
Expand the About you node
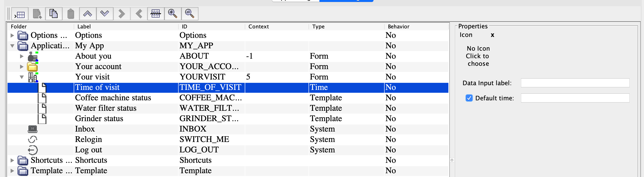click(22, 56)
